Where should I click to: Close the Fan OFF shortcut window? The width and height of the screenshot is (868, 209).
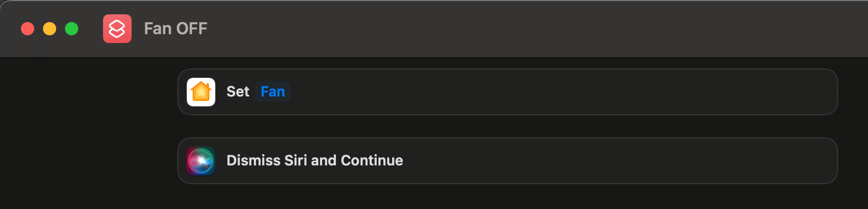(x=28, y=29)
